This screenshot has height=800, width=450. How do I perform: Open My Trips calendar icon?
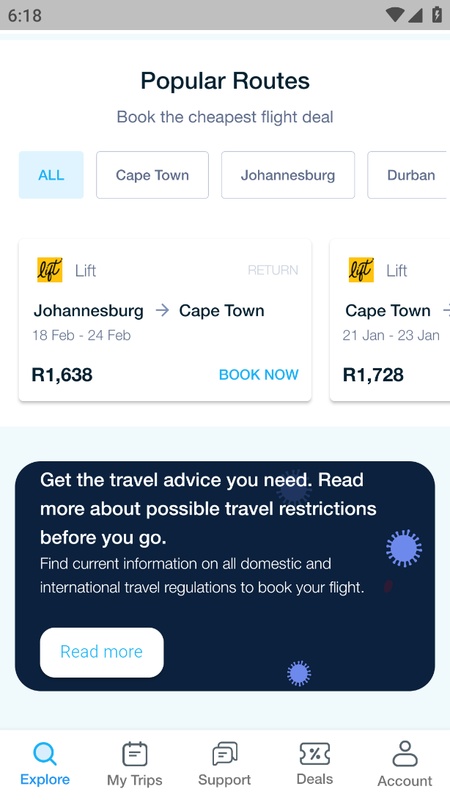pyautogui.click(x=135, y=754)
